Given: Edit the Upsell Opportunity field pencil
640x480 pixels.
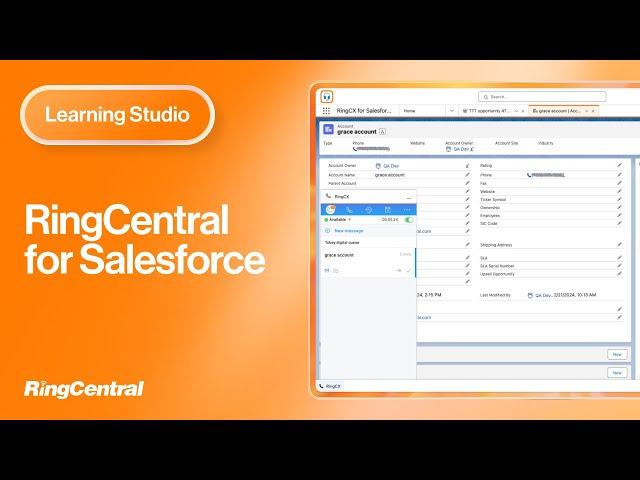Looking at the screenshot, I should pos(619,274).
